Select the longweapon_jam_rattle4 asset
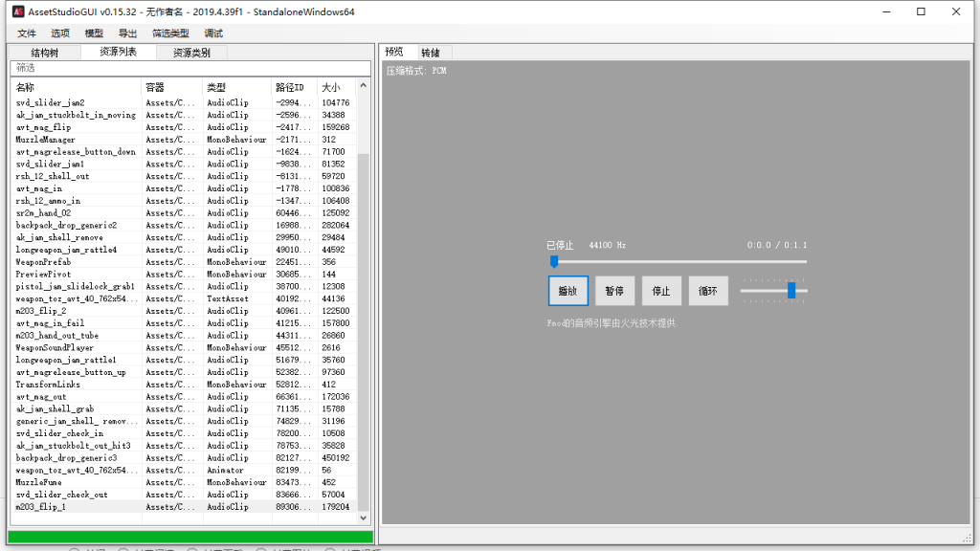The width and height of the screenshot is (980, 551). click(x=184, y=250)
